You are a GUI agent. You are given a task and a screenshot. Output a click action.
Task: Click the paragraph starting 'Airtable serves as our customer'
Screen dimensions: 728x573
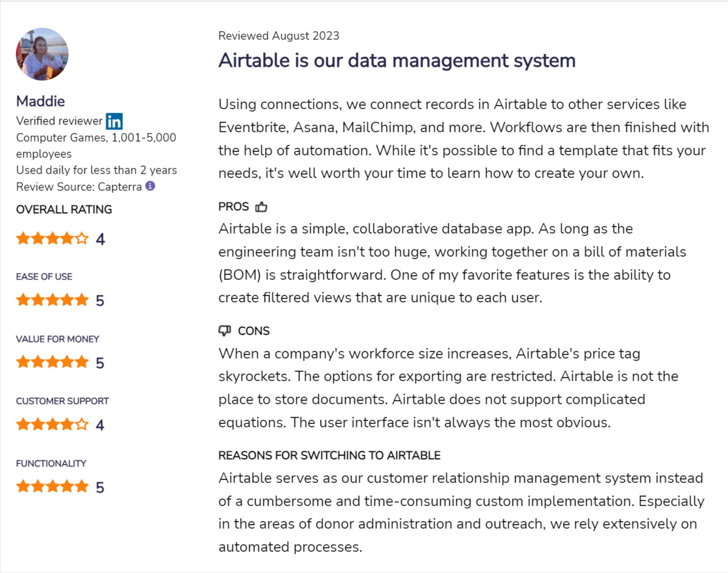click(461, 513)
